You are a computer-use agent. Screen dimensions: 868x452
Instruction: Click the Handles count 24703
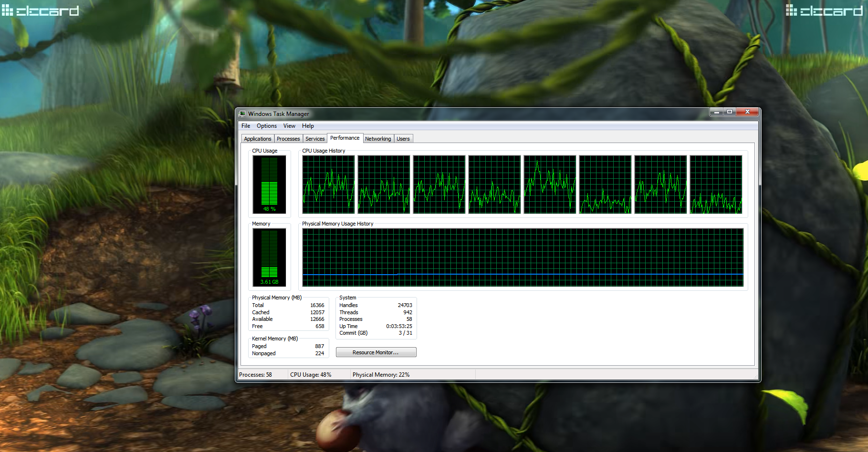click(x=405, y=305)
